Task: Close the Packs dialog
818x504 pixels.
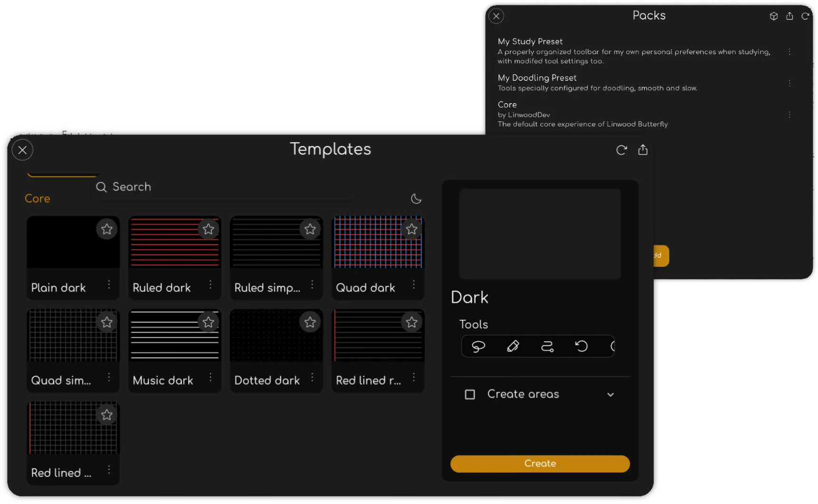Action: 496,16
